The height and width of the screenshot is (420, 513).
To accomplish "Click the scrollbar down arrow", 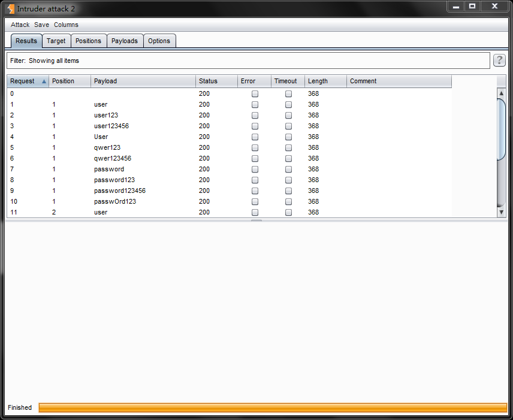I will click(501, 212).
